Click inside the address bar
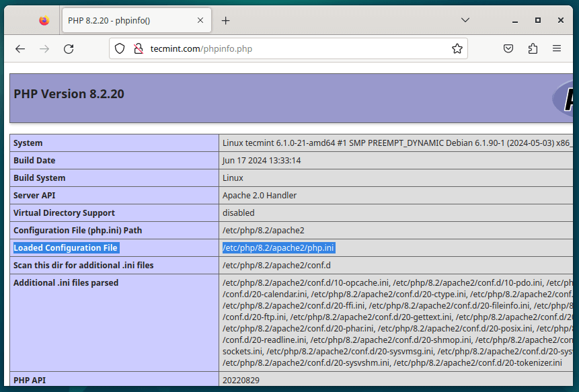Viewport: 579px width, 392px height. click(x=303, y=48)
